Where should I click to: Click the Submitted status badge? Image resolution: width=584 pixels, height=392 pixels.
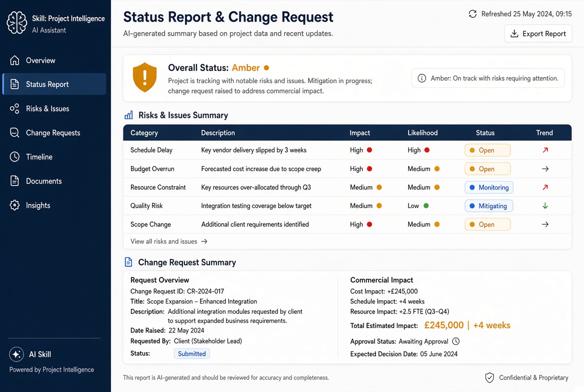(192, 353)
